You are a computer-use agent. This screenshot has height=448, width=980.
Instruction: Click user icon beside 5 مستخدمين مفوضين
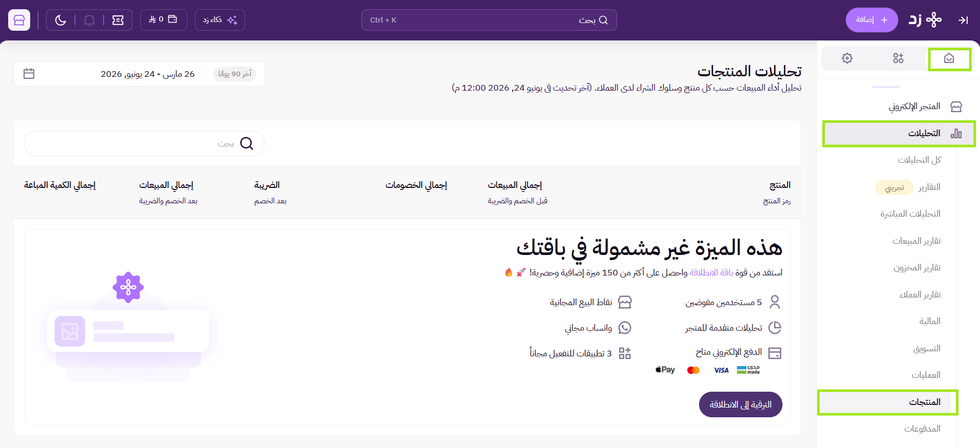pyautogui.click(x=775, y=302)
